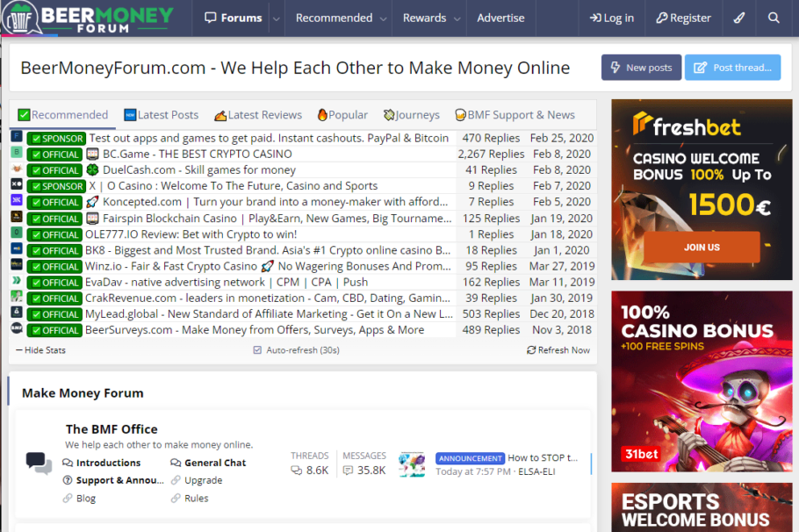Click avatar beside BK8 thread
The width and height of the screenshot is (799, 532).
(17, 248)
